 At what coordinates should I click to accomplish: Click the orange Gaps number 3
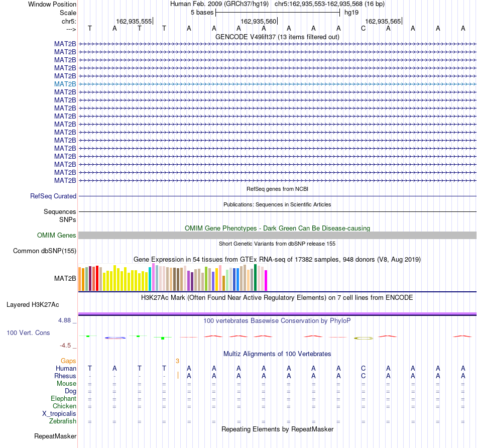(177, 361)
